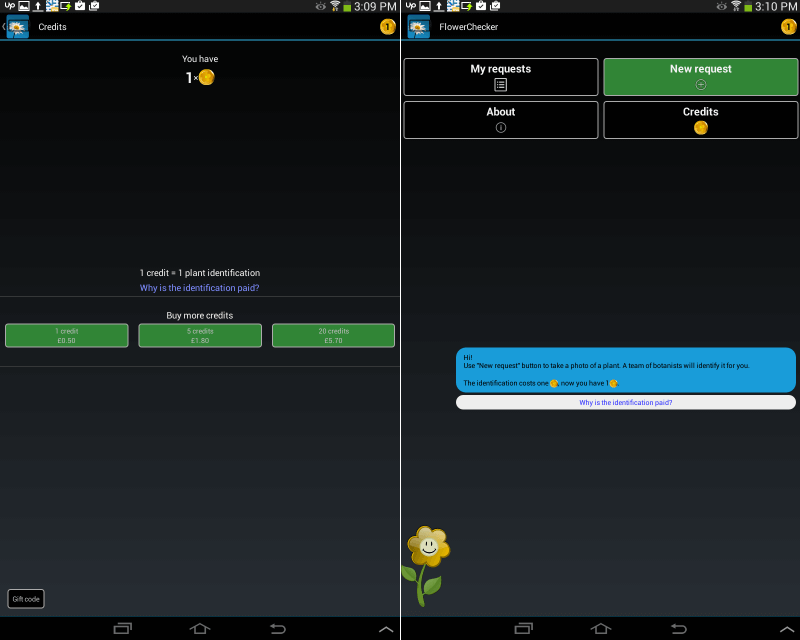
Task: Tap the 3:09 PM clock in the status bar
Action: point(375,7)
